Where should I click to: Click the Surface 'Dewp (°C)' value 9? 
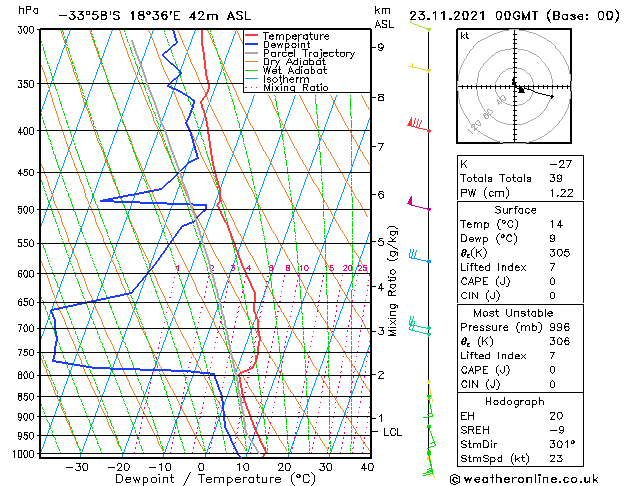[x=553, y=239]
